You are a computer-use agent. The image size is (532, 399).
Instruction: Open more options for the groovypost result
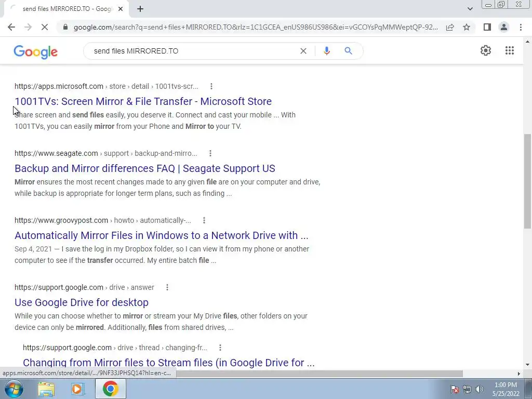(x=204, y=220)
